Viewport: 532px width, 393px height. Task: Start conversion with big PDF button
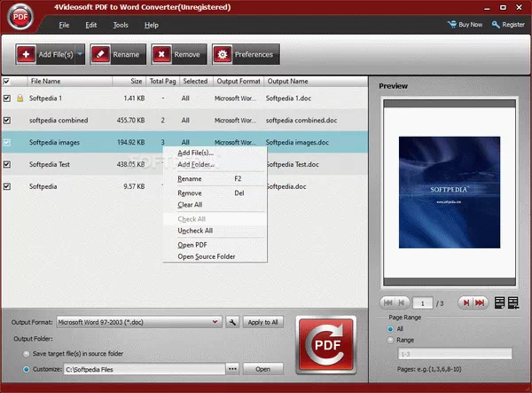[326, 345]
